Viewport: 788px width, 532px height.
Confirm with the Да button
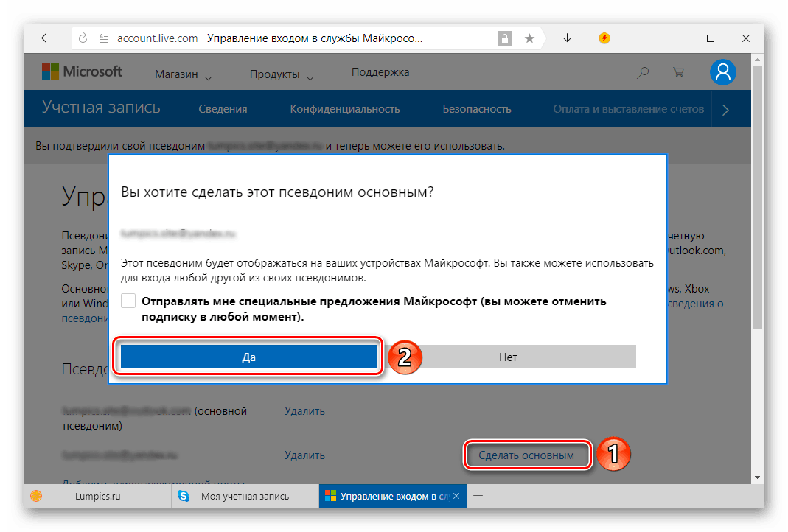tap(248, 357)
